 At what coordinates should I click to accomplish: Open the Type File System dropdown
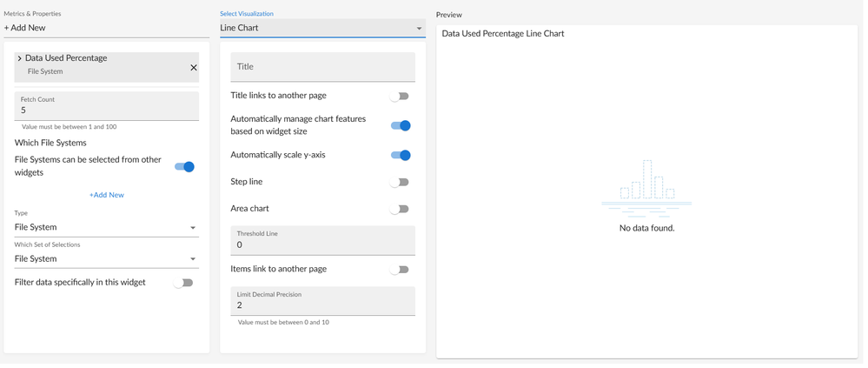(x=106, y=227)
